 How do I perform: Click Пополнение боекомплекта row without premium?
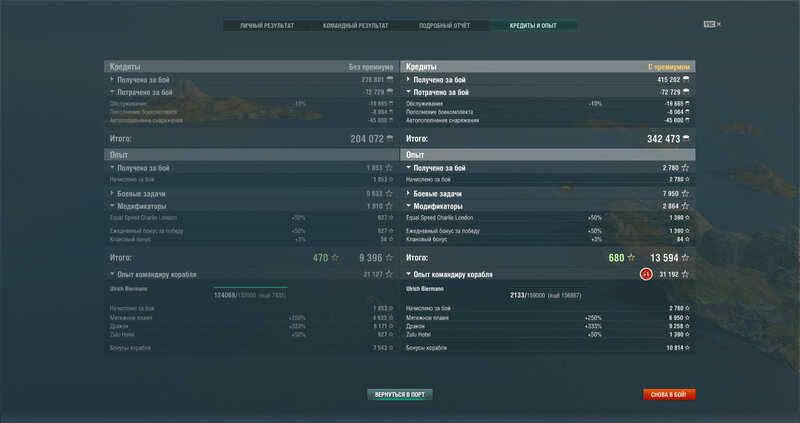point(252,112)
